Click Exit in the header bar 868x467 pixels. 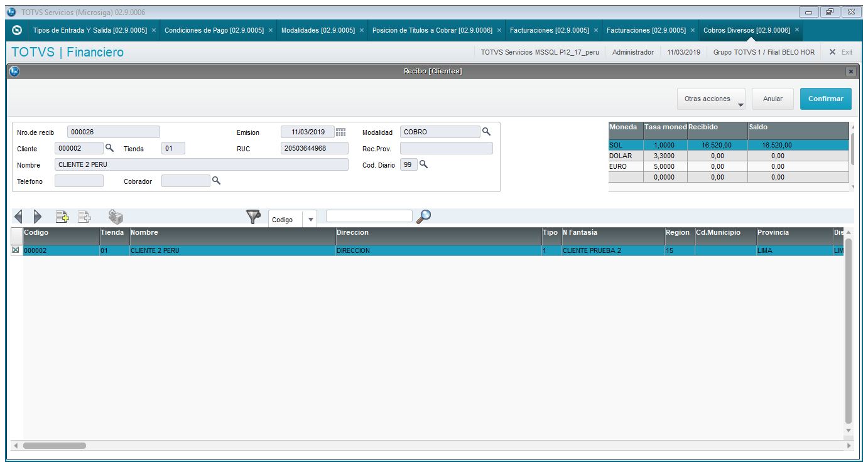pos(841,52)
